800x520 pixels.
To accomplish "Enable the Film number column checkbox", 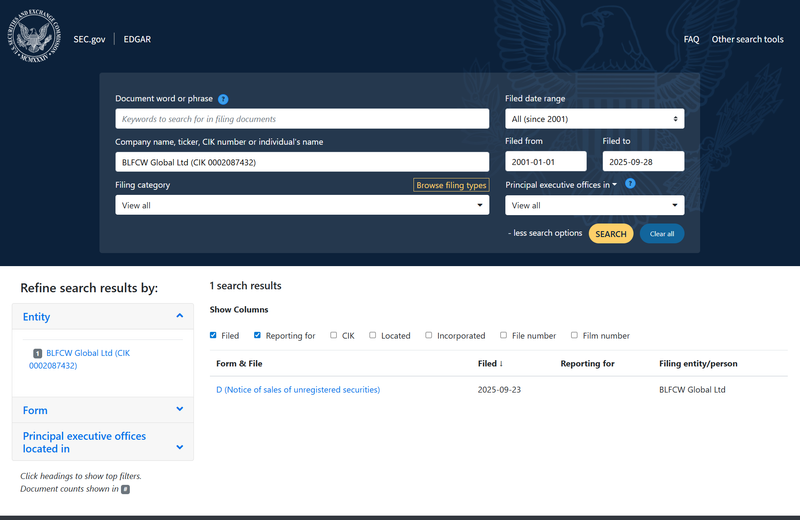I will tap(574, 335).
